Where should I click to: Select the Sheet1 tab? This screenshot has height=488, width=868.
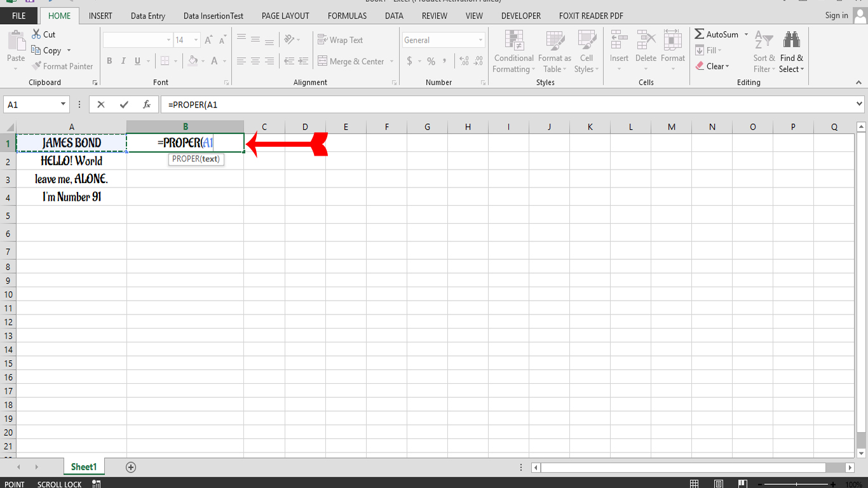[83, 467]
